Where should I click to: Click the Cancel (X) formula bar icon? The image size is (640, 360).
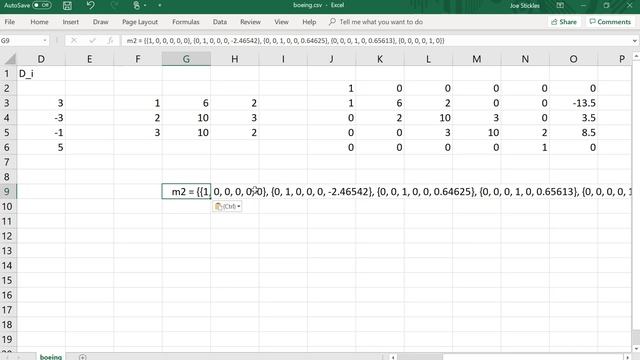pos(74,40)
